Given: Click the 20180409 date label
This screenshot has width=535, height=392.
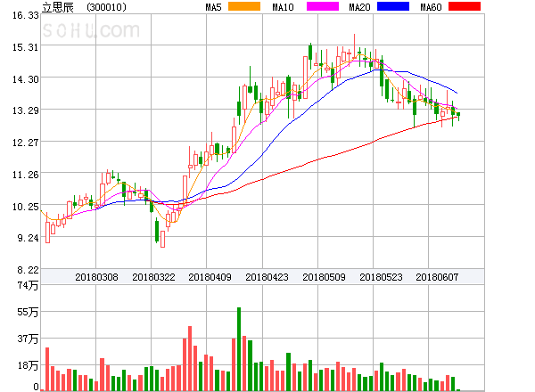Looking at the screenshot, I should click(210, 277).
